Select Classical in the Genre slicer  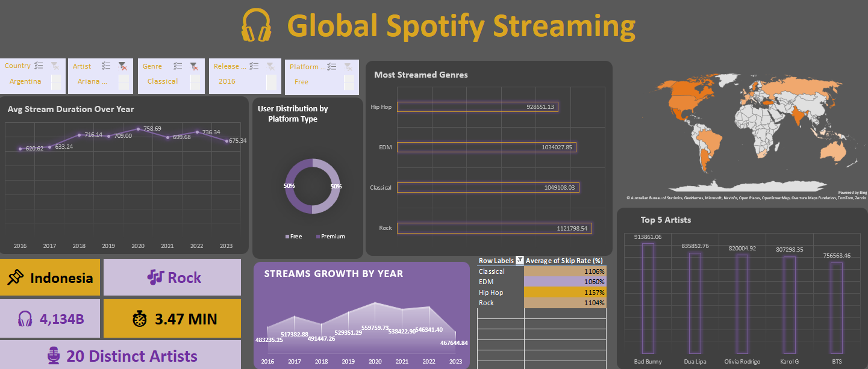(x=163, y=81)
